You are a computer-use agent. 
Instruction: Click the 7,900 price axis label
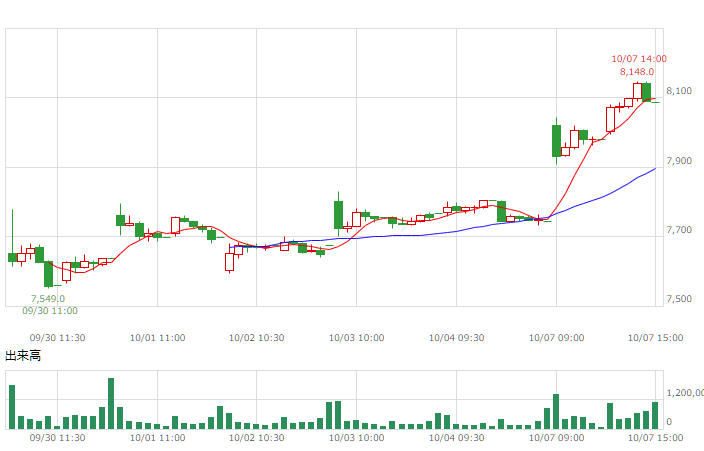[x=679, y=161]
